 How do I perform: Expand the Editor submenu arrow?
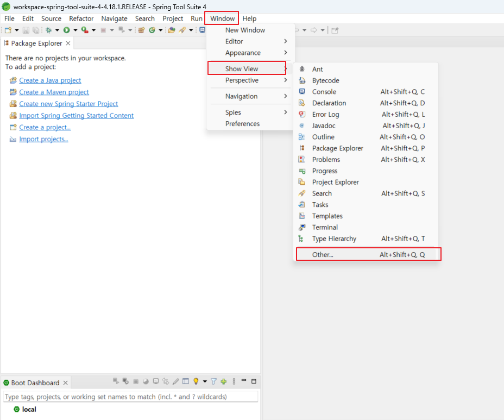click(x=286, y=41)
